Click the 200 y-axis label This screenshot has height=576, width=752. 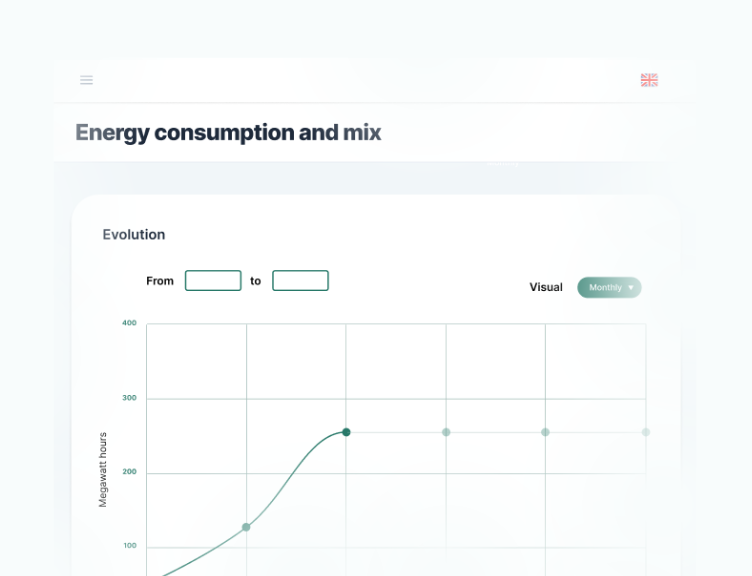(129, 472)
